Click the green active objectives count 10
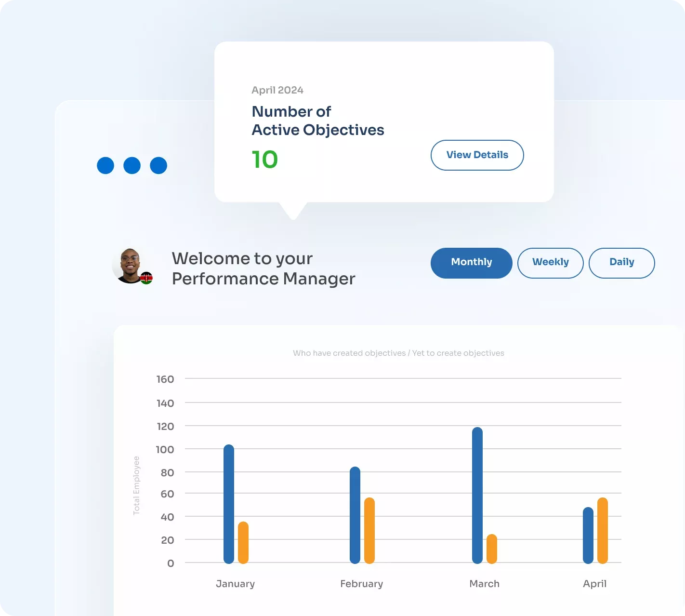 pos(265,160)
